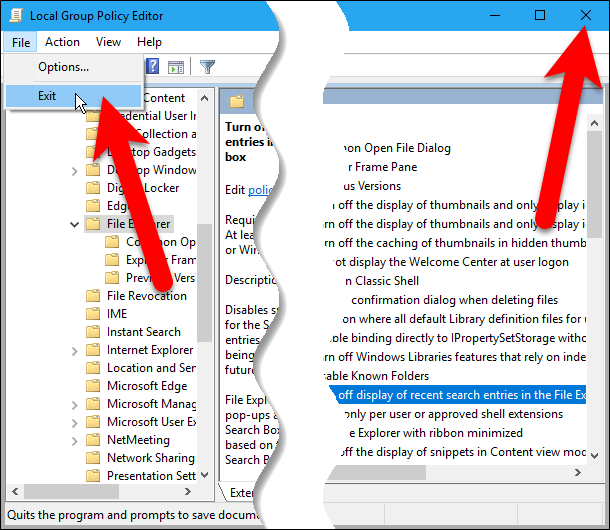Click the File Explorer folder icon in the tree
The width and height of the screenshot is (610, 530).
click(93, 224)
